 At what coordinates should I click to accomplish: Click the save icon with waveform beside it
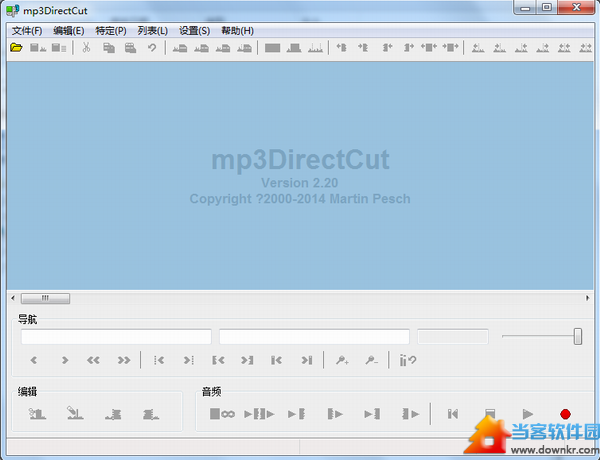[x=38, y=47]
